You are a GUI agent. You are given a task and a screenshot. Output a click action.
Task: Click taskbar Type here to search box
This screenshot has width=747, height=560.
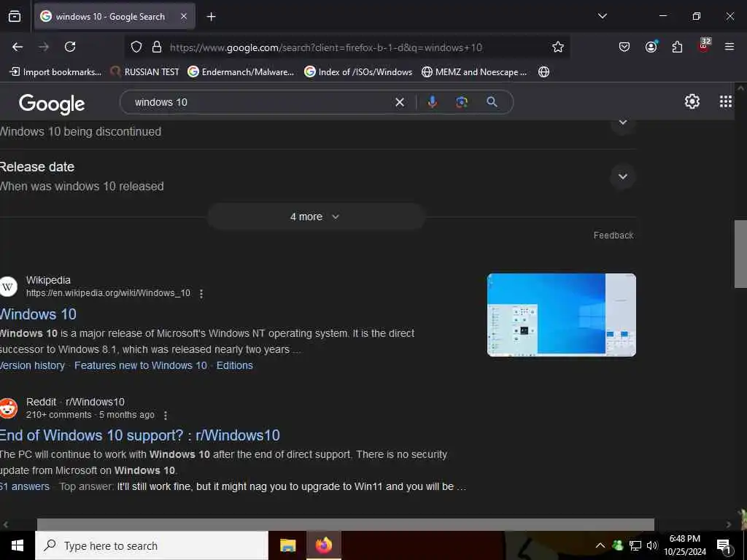[152, 545]
